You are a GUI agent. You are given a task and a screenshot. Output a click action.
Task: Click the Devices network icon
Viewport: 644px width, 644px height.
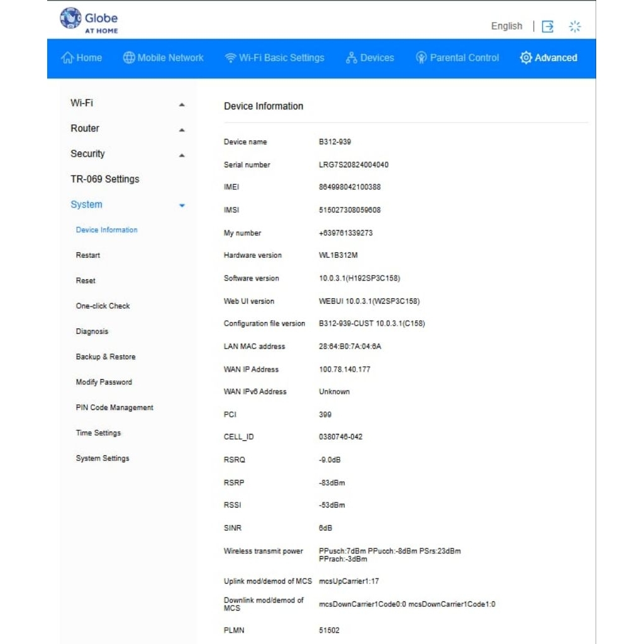pos(352,58)
